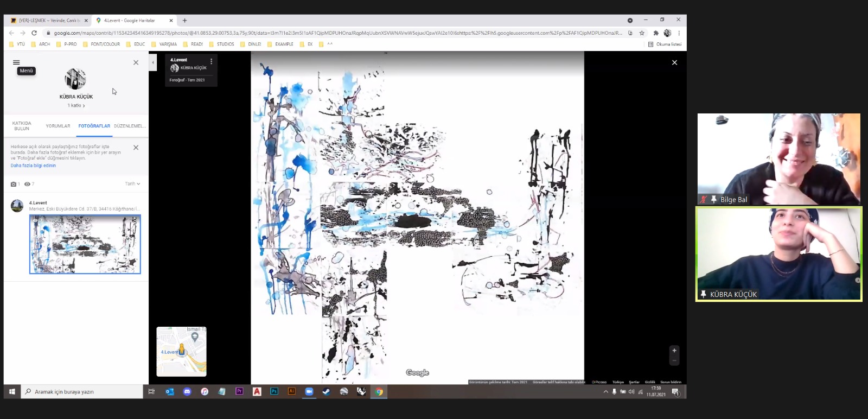This screenshot has width=868, height=419.
Task: Switch to the YORUMLAR tab
Action: point(58,126)
